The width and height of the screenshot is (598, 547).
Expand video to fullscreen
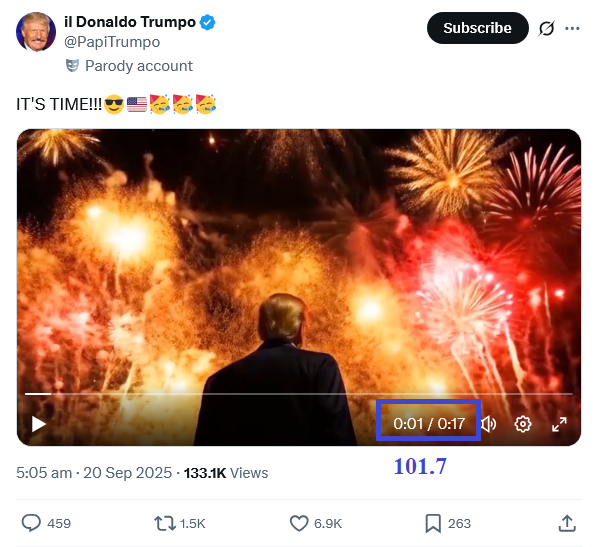559,424
